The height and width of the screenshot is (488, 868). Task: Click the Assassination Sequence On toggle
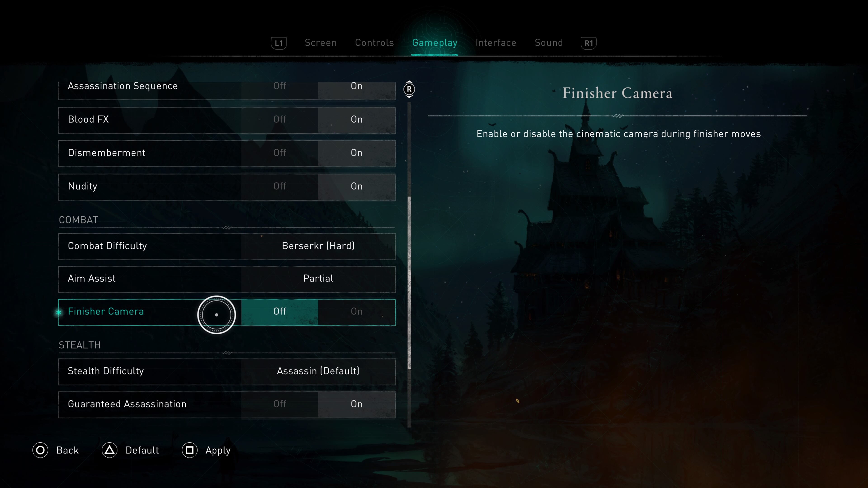click(x=356, y=86)
